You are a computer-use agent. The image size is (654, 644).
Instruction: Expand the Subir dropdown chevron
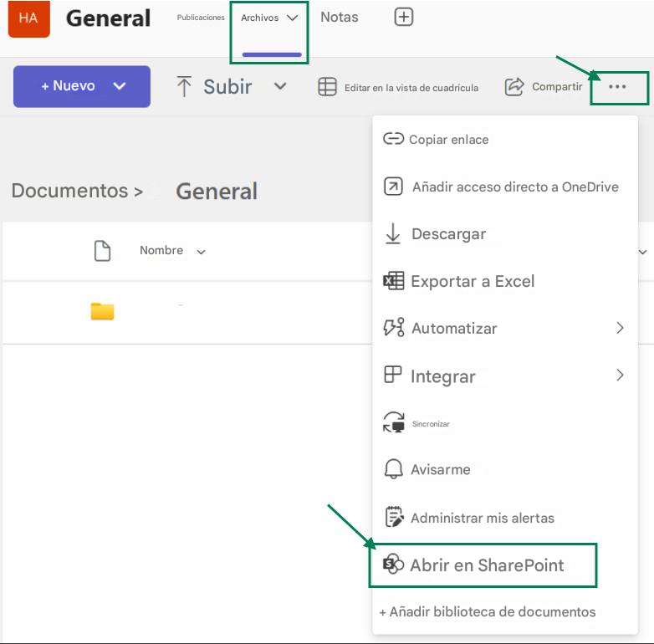tap(280, 86)
